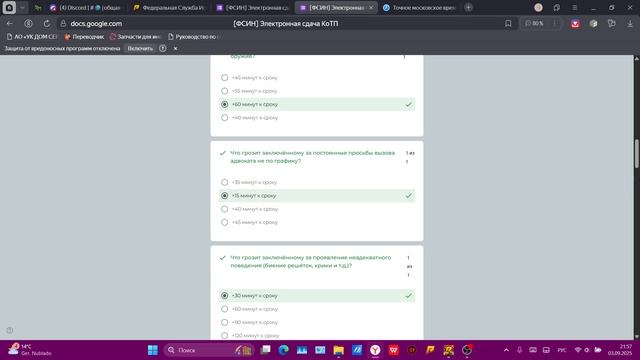Select +40 minutes in the lawyer question
Screen dimensions: 640x360
pos(224,209)
